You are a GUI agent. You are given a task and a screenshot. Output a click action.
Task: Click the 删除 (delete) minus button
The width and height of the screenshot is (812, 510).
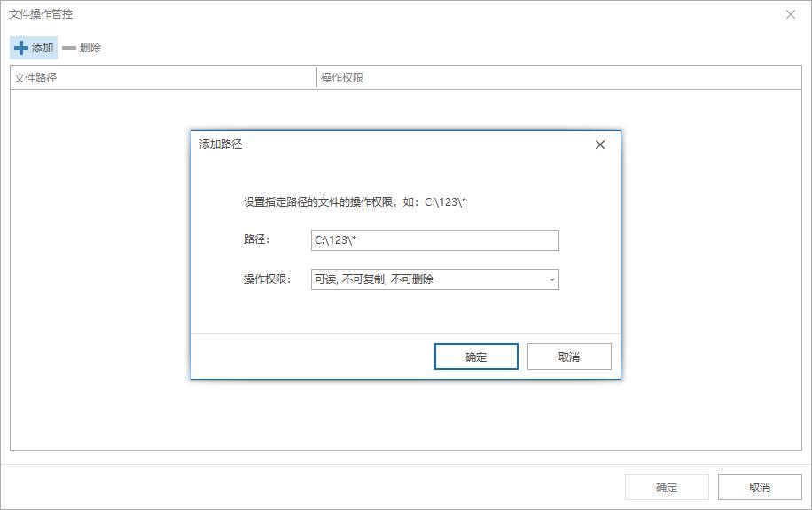pos(82,48)
